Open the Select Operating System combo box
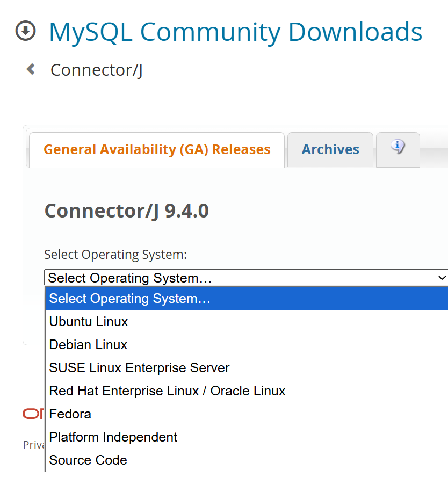Viewport: 448px width, 477px height. pos(215,278)
